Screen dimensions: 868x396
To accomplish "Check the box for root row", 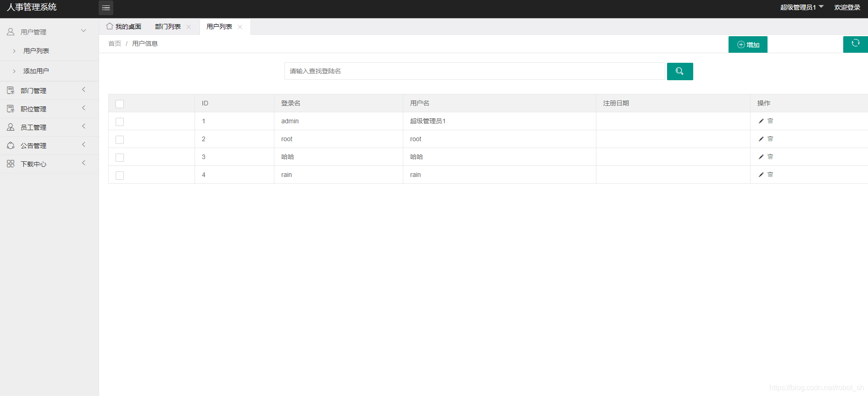I will (120, 140).
